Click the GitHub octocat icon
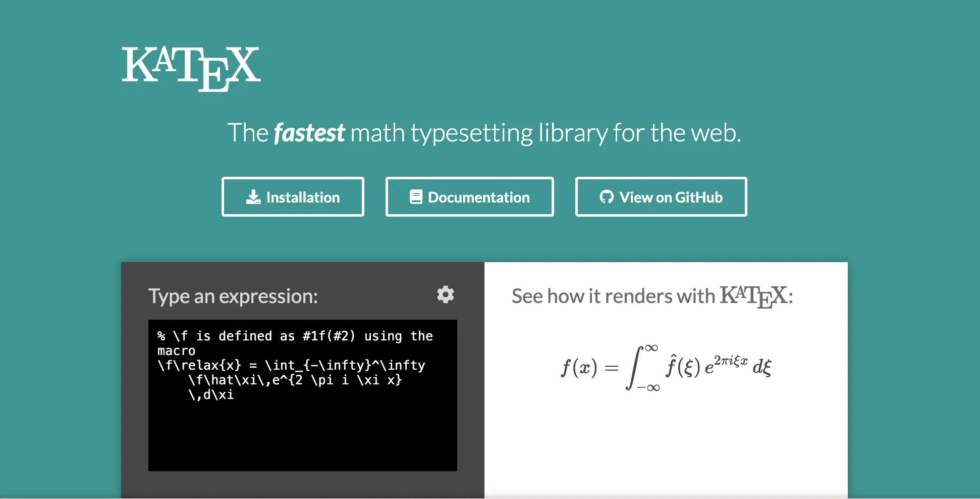The image size is (980, 499). [x=607, y=197]
